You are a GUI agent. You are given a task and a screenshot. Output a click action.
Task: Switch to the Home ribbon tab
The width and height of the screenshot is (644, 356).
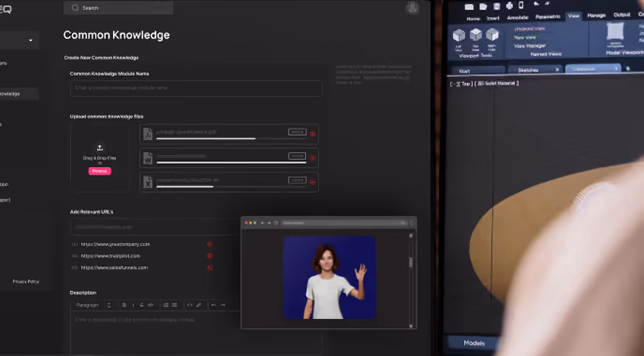point(473,18)
